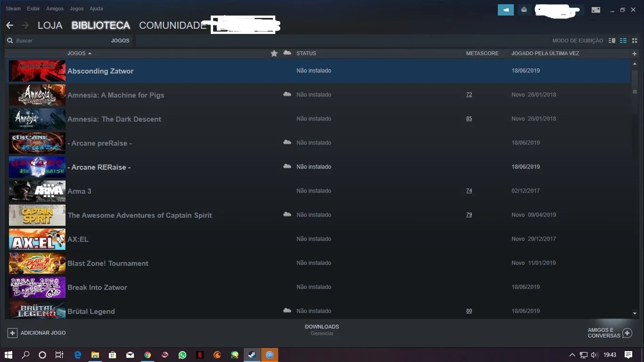The width and height of the screenshot is (644, 362).
Task: Sort by JOGOS column header
Action: (79, 53)
